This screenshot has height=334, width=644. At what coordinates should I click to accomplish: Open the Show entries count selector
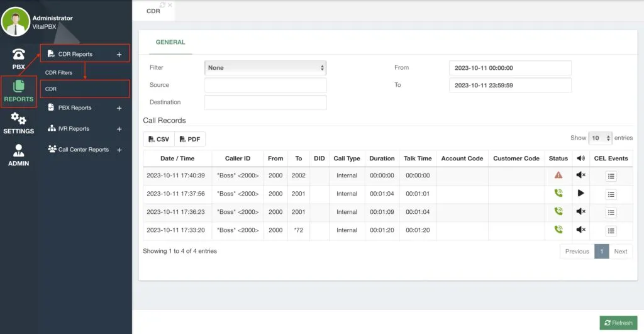coord(600,138)
